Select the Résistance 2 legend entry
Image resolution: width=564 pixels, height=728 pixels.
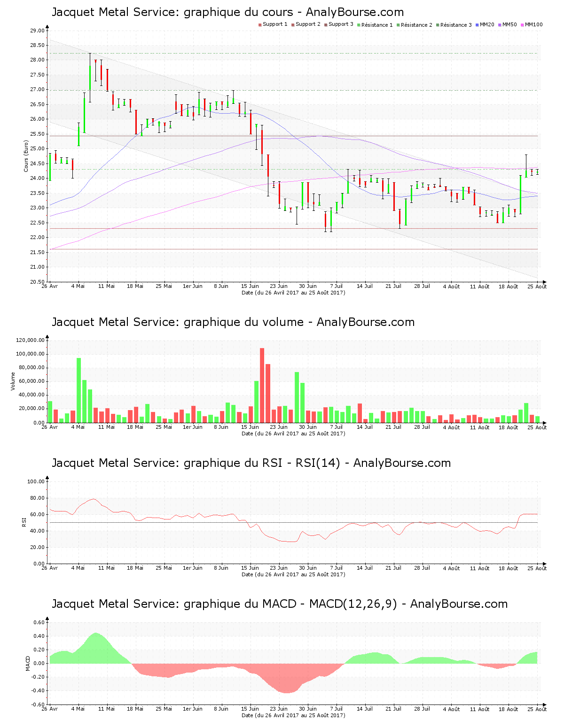coord(415,24)
